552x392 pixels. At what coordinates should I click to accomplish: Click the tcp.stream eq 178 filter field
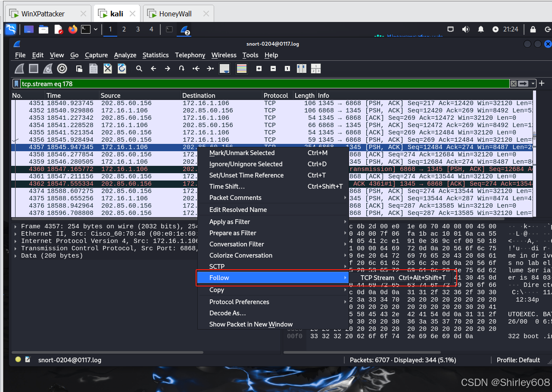pyautogui.click(x=265, y=84)
